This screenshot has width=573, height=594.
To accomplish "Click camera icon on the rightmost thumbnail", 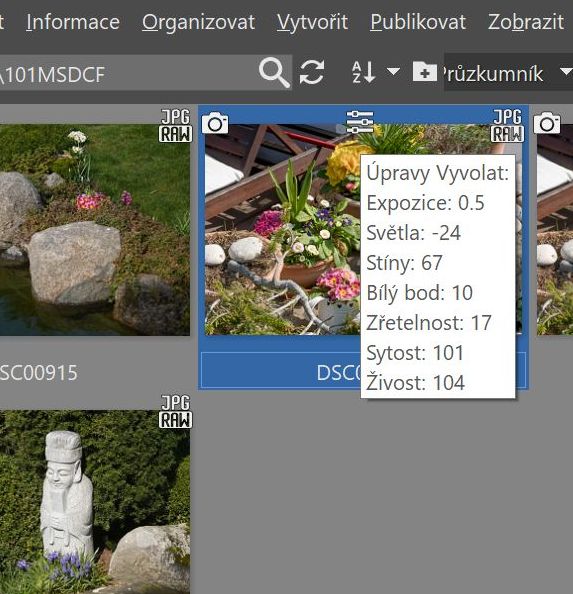I will coord(547,123).
